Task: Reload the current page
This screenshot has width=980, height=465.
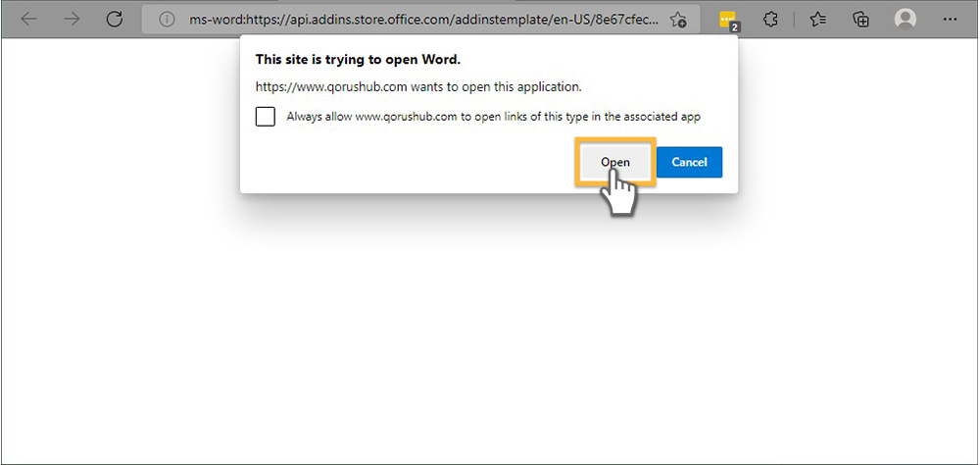Action: [114, 20]
